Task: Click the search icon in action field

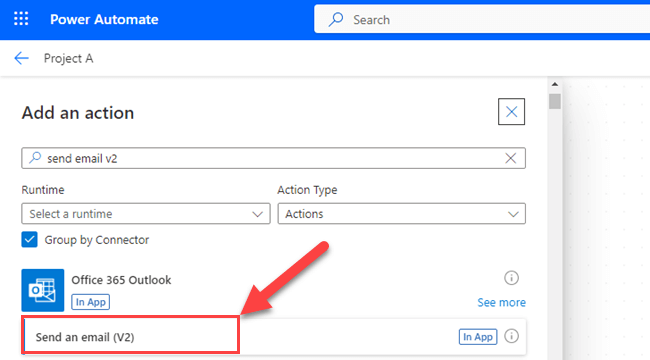Action: [35, 158]
